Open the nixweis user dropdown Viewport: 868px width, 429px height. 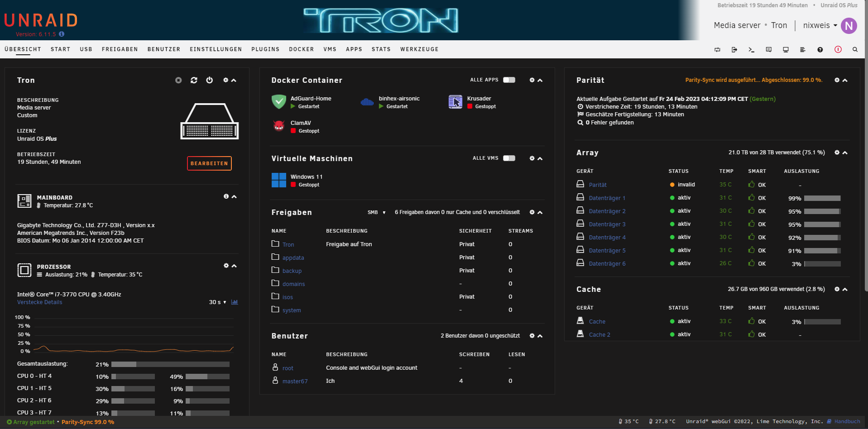pos(820,25)
